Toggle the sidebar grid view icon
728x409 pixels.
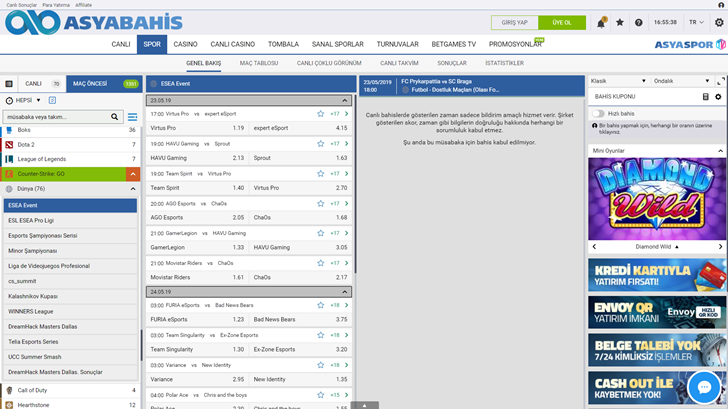tap(9, 84)
